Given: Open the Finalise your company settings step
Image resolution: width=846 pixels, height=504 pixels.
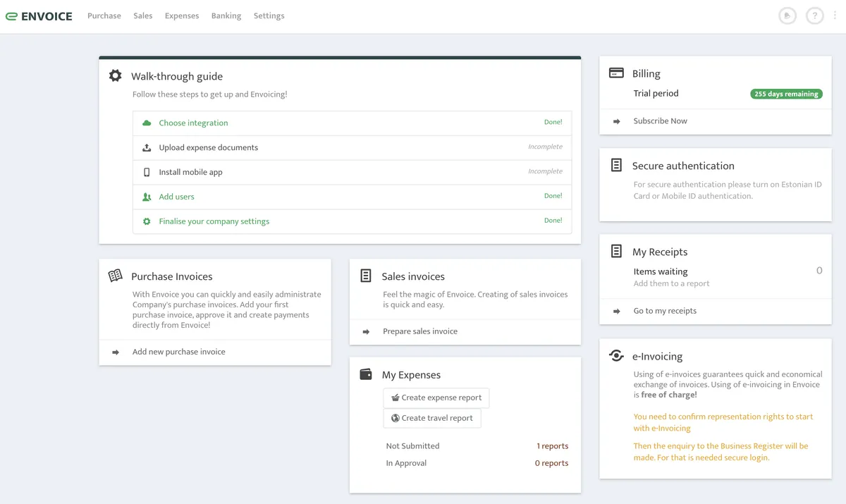Looking at the screenshot, I should click(x=352, y=221).
